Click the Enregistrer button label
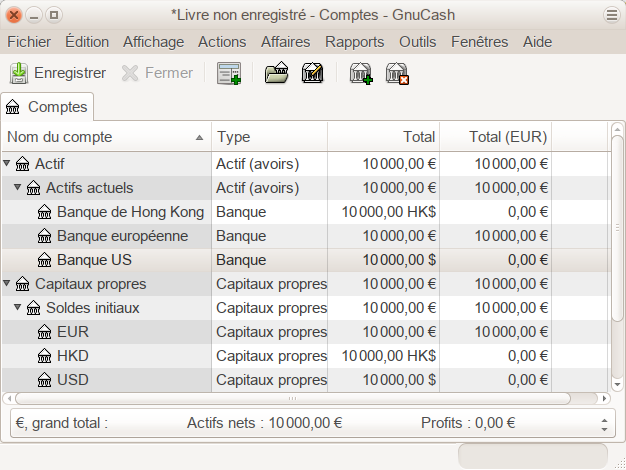The image size is (626, 470). coord(70,73)
